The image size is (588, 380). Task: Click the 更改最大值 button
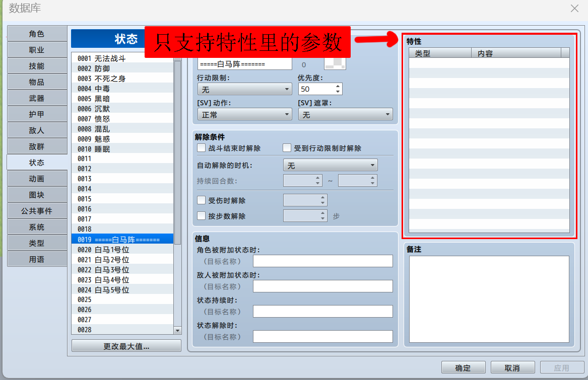pos(126,346)
